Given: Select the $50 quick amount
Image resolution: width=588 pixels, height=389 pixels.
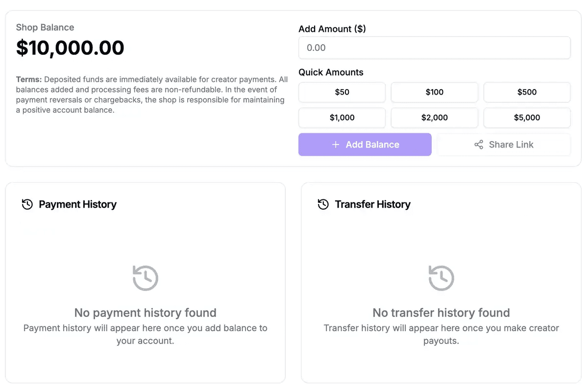Looking at the screenshot, I should [x=342, y=92].
